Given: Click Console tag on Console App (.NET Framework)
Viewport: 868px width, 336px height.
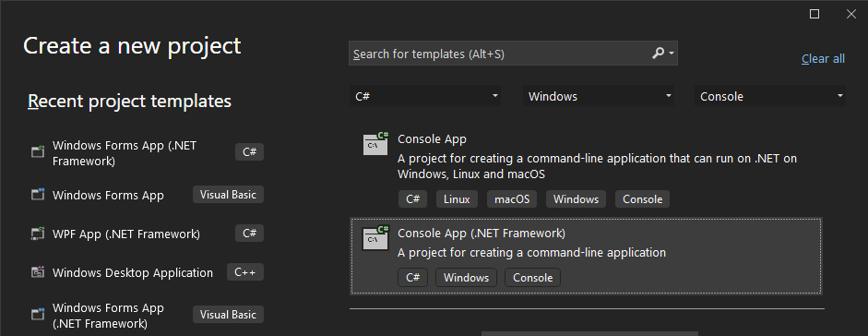Looking at the screenshot, I should click(x=532, y=277).
